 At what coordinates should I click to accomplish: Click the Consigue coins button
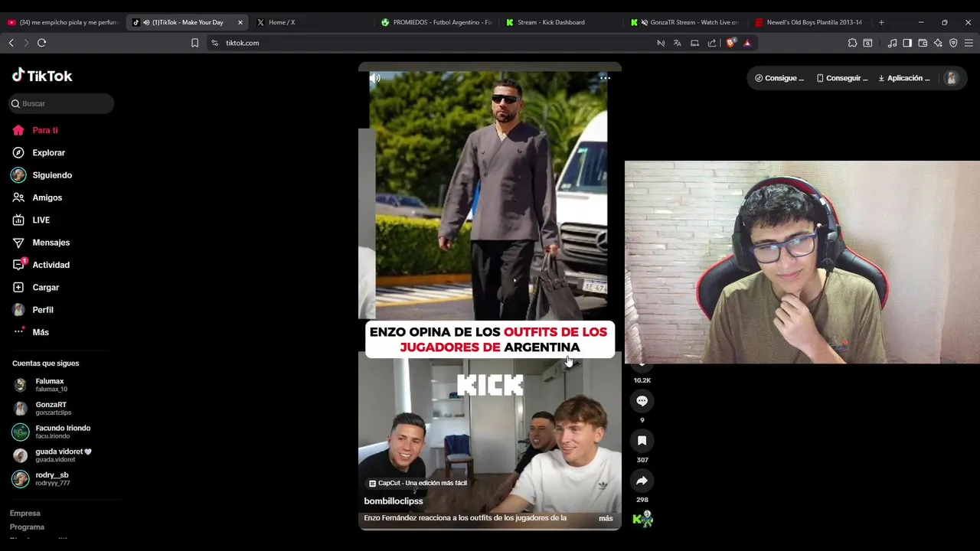pyautogui.click(x=779, y=78)
